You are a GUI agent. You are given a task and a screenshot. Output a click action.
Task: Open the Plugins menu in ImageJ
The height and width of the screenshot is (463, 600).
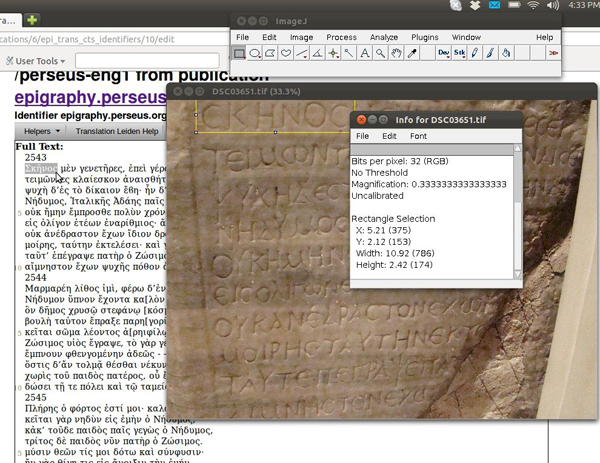(x=425, y=37)
